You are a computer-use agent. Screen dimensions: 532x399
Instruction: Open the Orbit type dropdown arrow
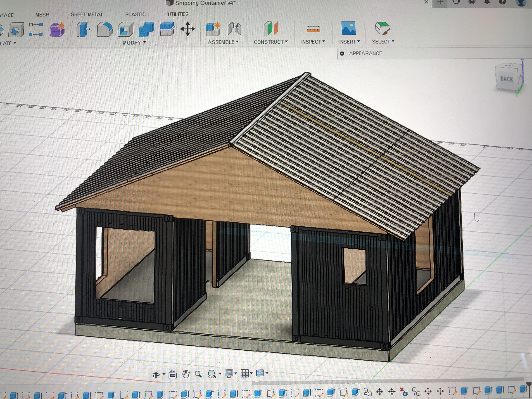(164, 374)
